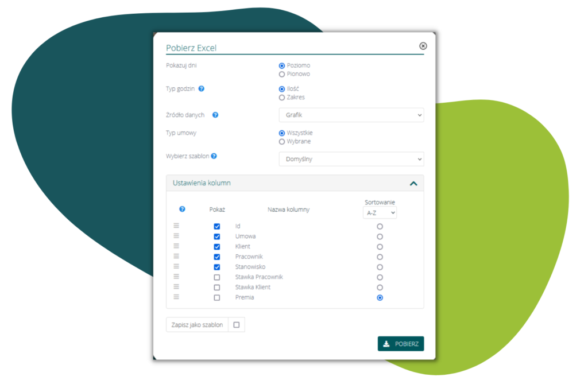
Task: Click drag handle for Id row
Action: (176, 226)
